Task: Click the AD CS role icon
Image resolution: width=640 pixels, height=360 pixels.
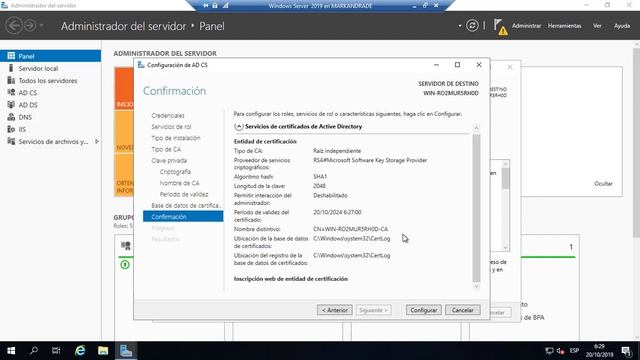Action: [x=11, y=93]
